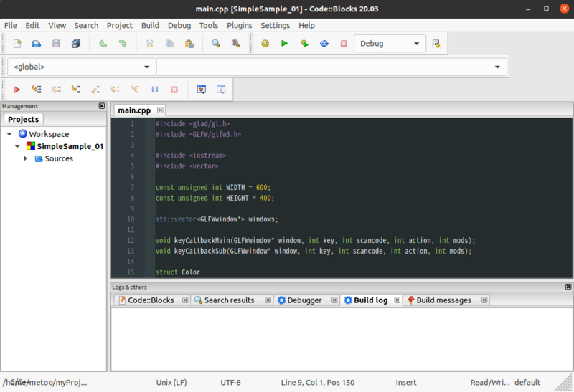Screen dimensions: 574x392
Task: Open the Debug build target dropdown
Action: 390,44
